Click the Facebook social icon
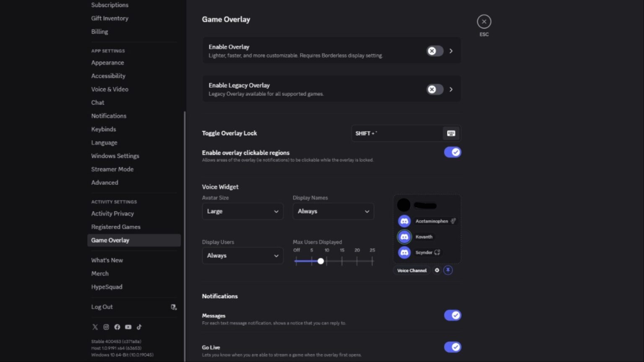Image resolution: width=644 pixels, height=362 pixels. [x=117, y=327]
